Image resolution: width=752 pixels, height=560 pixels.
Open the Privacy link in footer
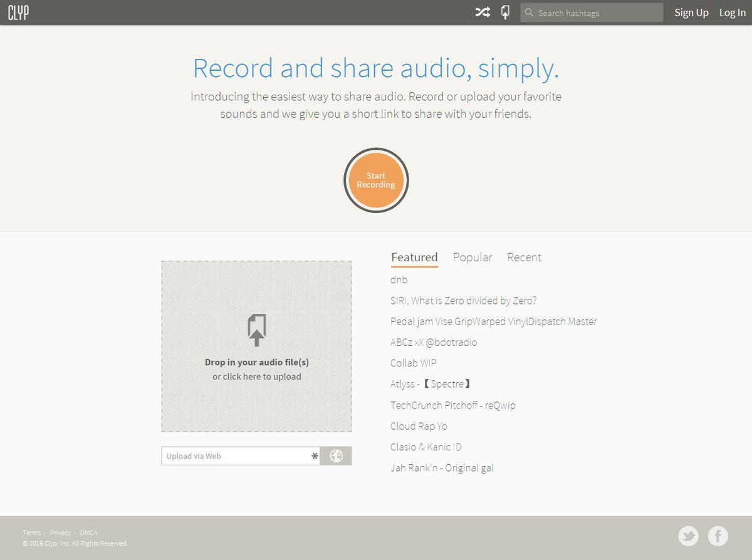click(x=61, y=532)
